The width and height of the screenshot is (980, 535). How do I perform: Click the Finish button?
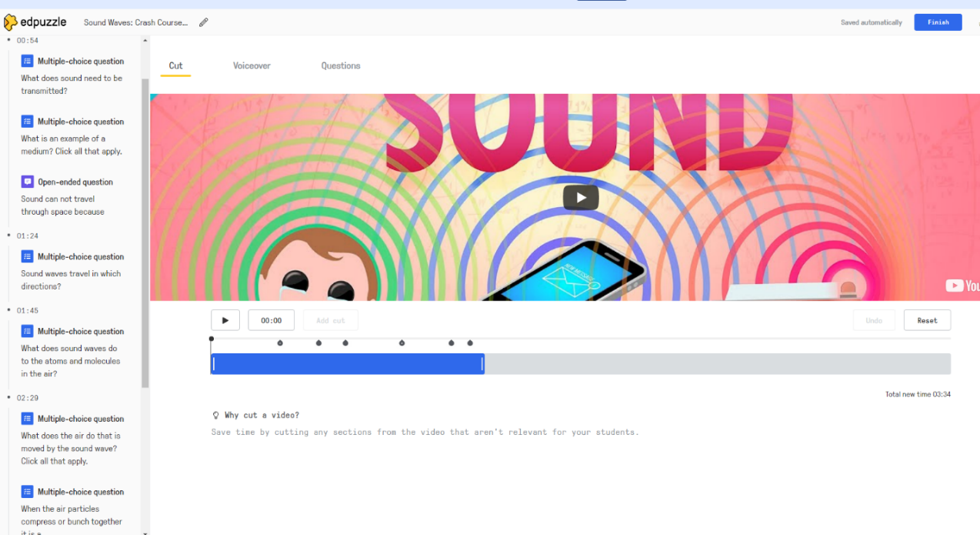938,22
